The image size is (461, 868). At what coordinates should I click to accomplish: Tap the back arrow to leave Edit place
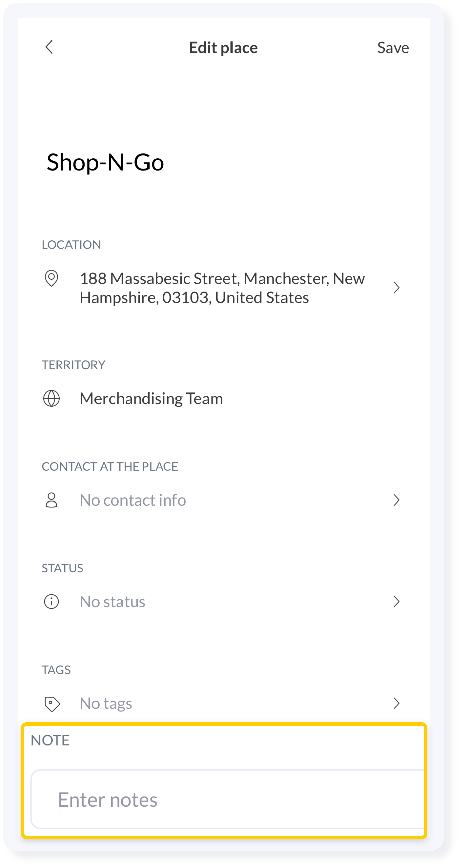tap(49, 47)
